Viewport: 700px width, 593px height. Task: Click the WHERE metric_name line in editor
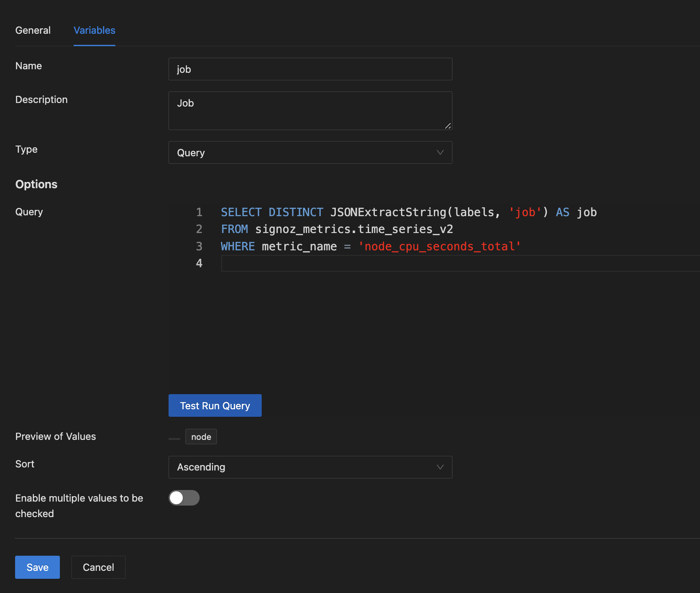371,246
